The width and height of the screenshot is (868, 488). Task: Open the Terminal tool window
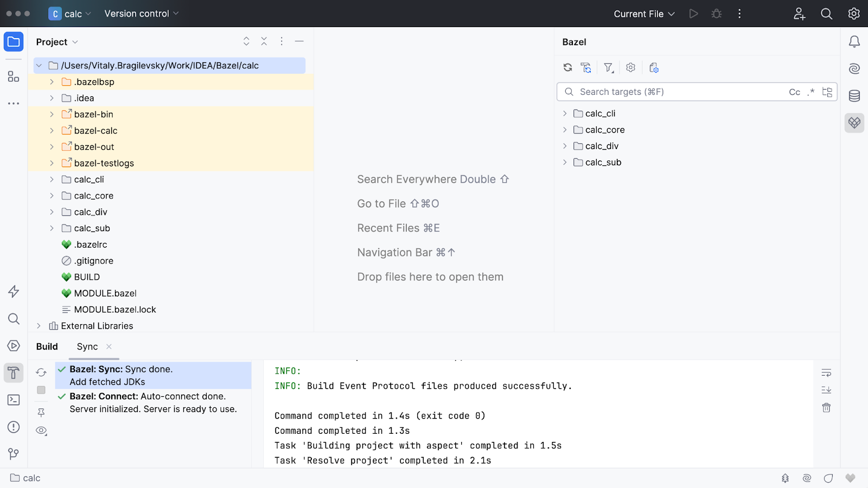pos(14,400)
